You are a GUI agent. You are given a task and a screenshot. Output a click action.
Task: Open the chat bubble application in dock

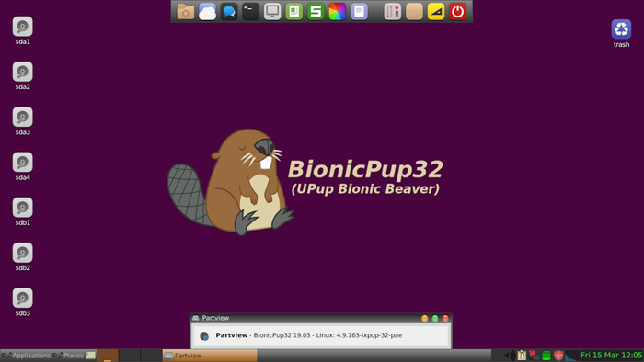tap(229, 11)
